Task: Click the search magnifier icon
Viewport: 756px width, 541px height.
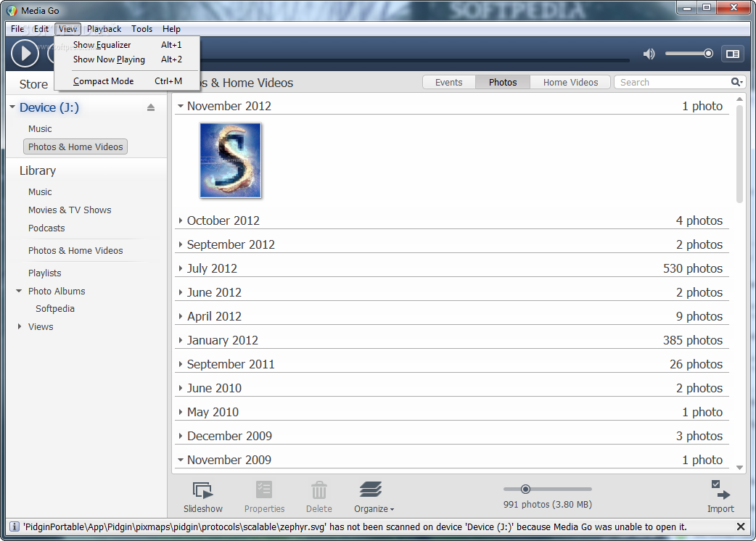Action: (x=736, y=83)
